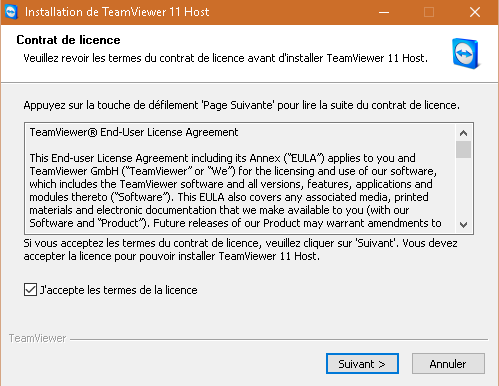
Task: Minimize the TeamViewer installer window
Action: tap(384, 12)
